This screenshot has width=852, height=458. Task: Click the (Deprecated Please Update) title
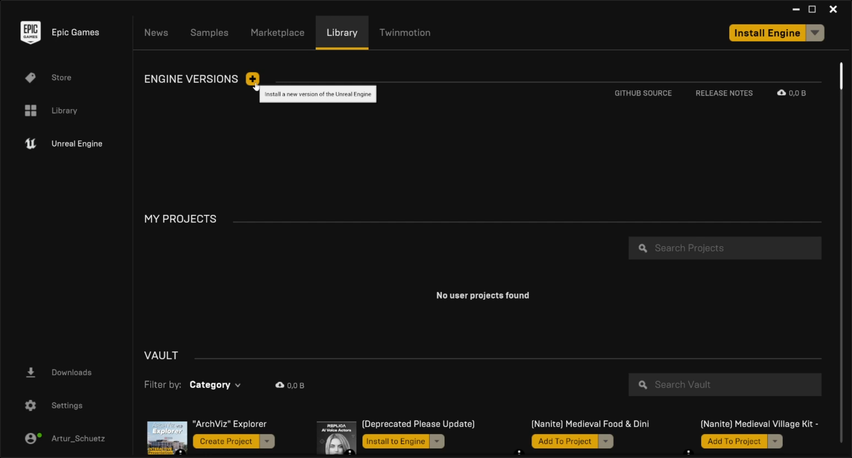click(x=418, y=424)
